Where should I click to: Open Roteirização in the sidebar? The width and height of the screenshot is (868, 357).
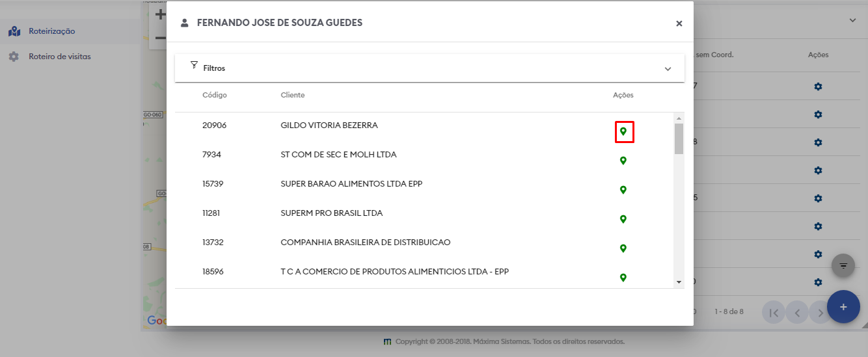tap(52, 31)
